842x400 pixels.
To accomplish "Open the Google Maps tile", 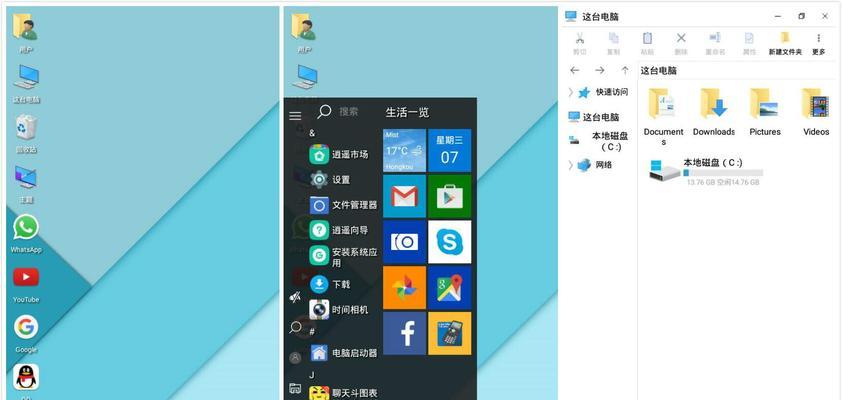I will (449, 288).
